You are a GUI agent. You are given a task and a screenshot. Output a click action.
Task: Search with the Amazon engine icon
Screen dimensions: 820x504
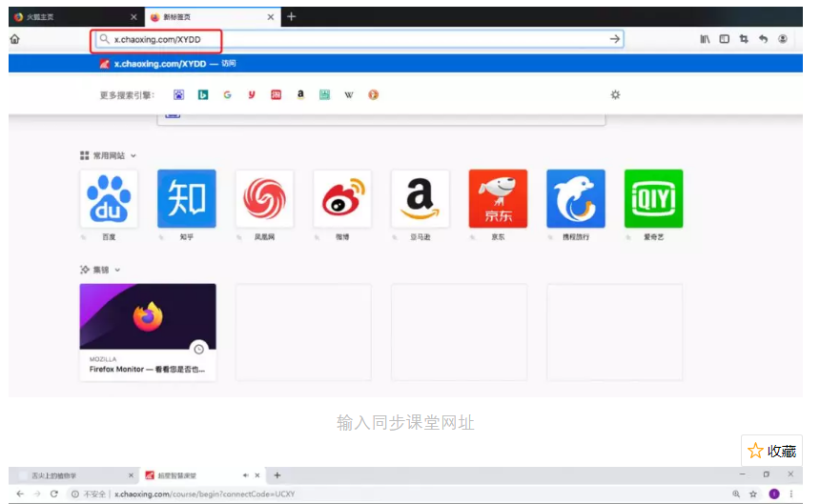tap(300, 94)
